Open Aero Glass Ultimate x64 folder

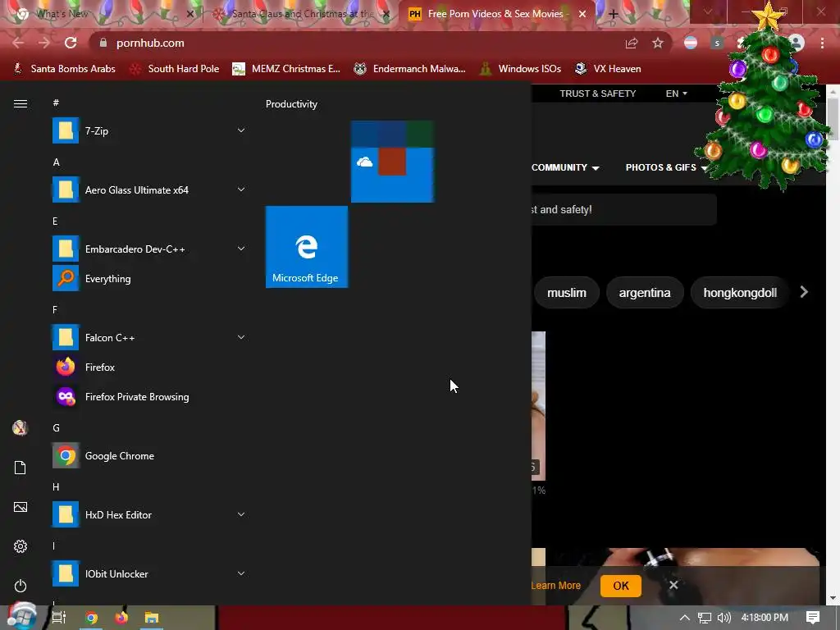149,189
